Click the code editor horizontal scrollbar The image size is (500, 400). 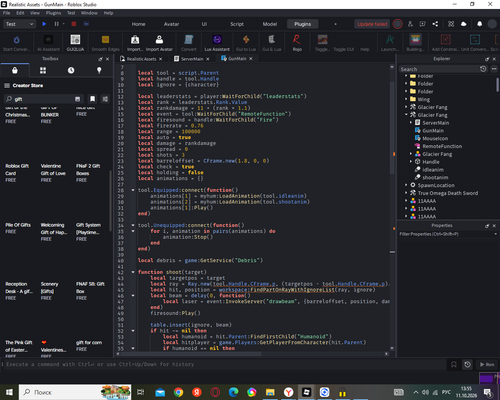click(190, 354)
